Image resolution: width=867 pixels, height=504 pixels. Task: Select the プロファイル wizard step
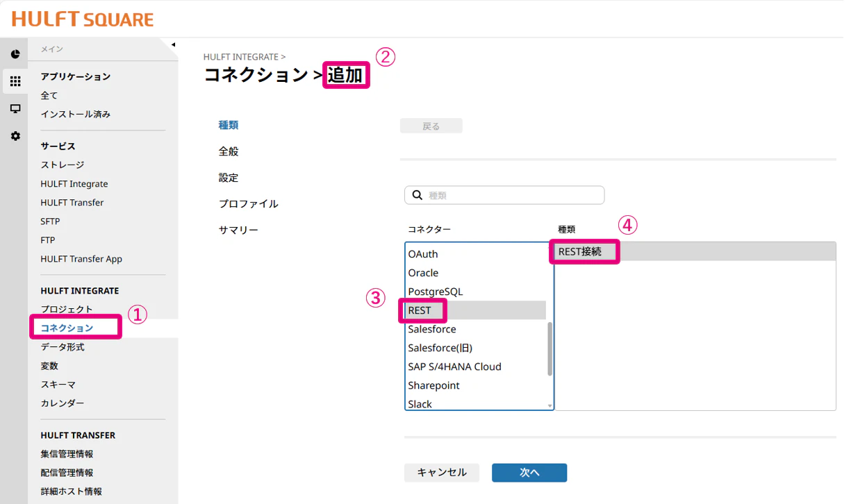point(249,203)
